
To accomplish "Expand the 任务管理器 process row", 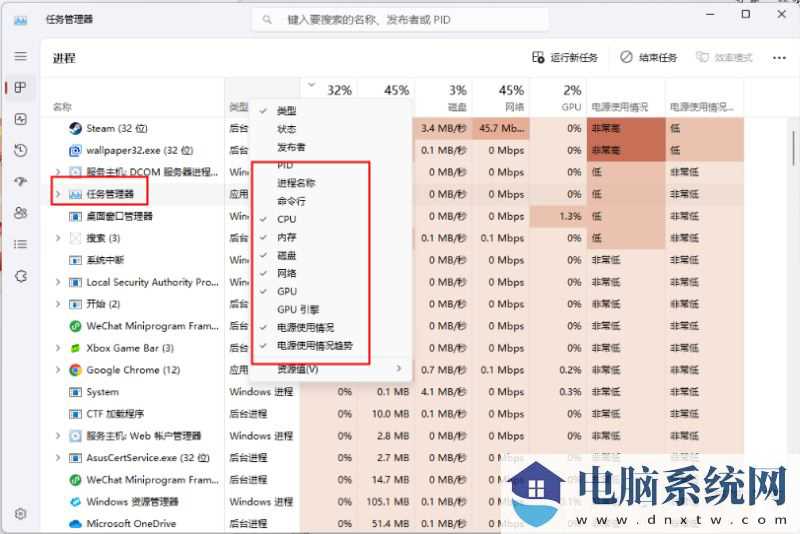I will (x=58, y=194).
